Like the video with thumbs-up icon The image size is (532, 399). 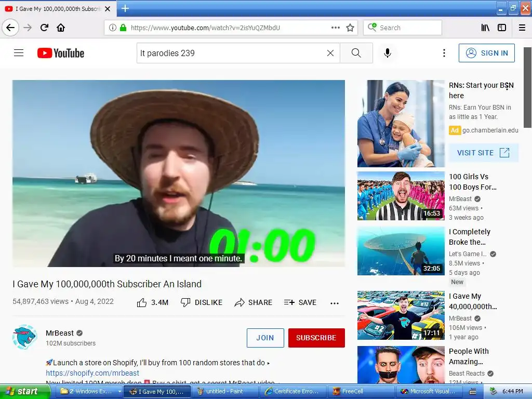(x=142, y=302)
